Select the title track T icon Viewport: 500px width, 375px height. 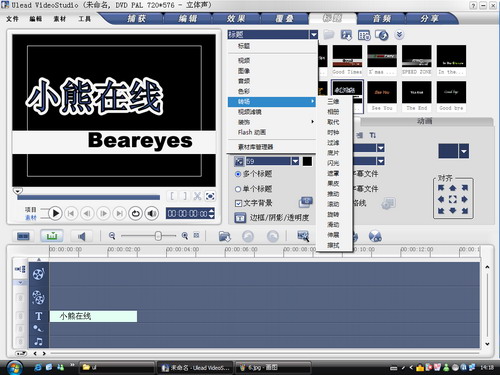coord(39,316)
